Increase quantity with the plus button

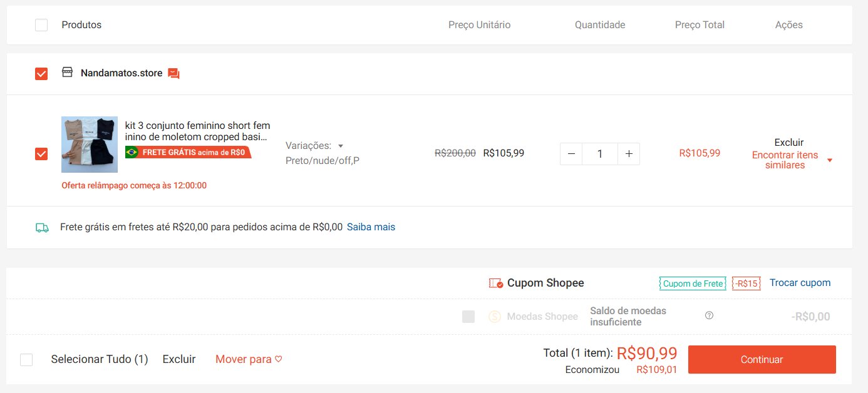pos(629,153)
